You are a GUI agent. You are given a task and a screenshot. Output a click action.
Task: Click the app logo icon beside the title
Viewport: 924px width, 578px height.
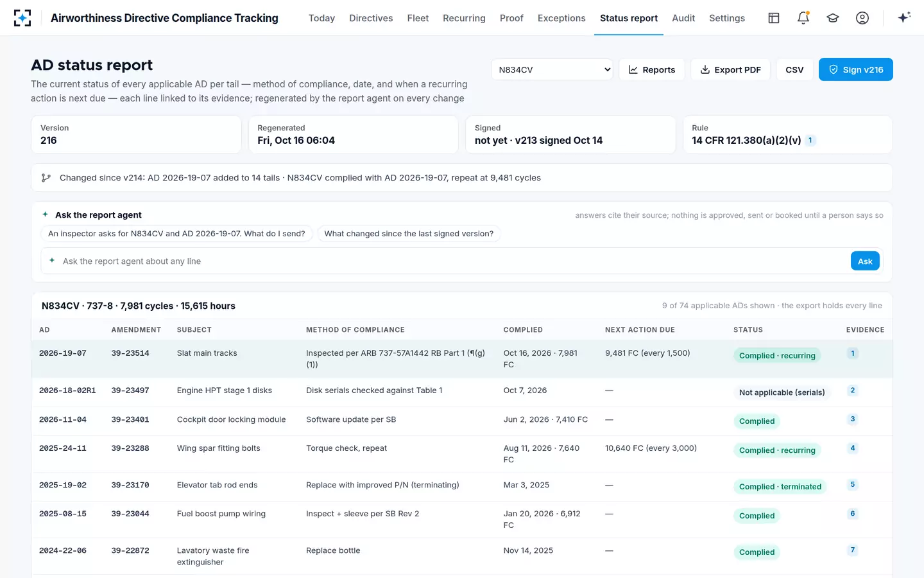pyautogui.click(x=22, y=18)
